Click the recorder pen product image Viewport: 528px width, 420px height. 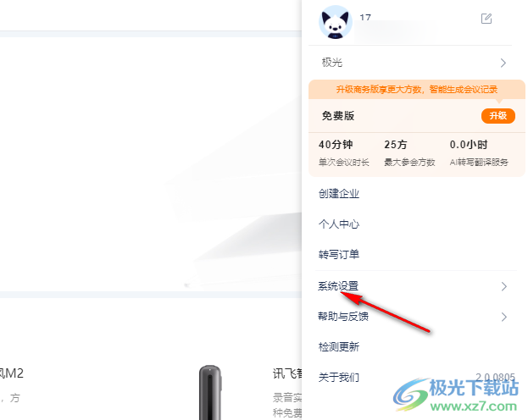(x=210, y=392)
